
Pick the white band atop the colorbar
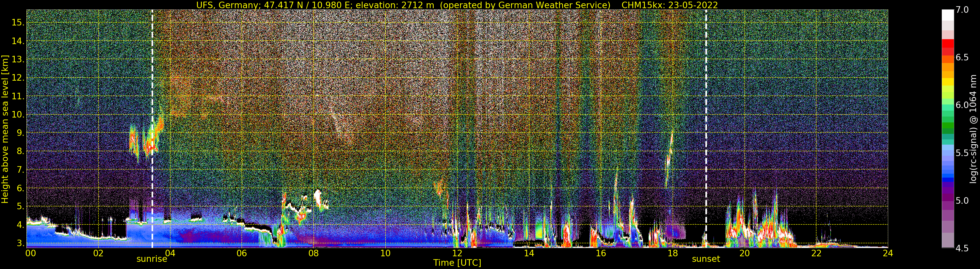(948, 15)
